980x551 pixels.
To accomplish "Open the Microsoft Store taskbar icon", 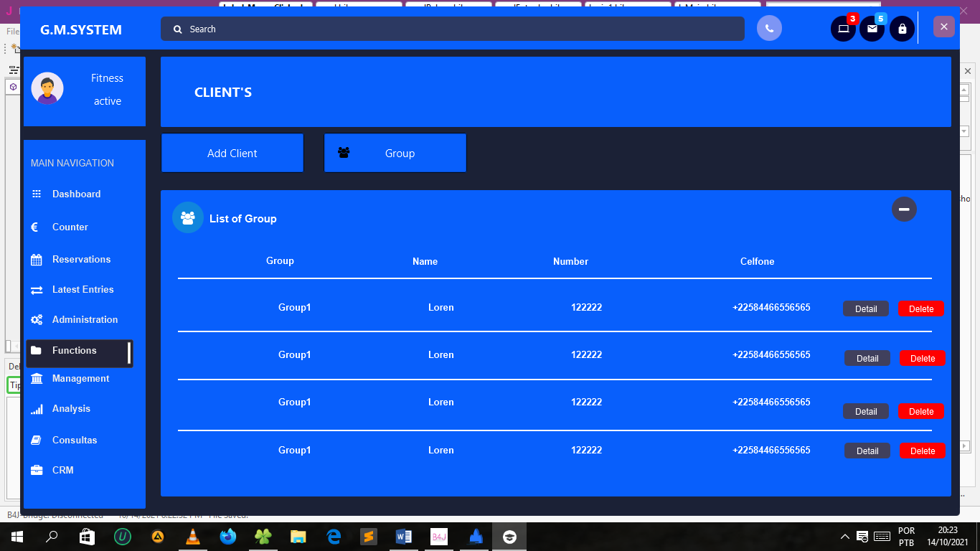I will tap(87, 537).
